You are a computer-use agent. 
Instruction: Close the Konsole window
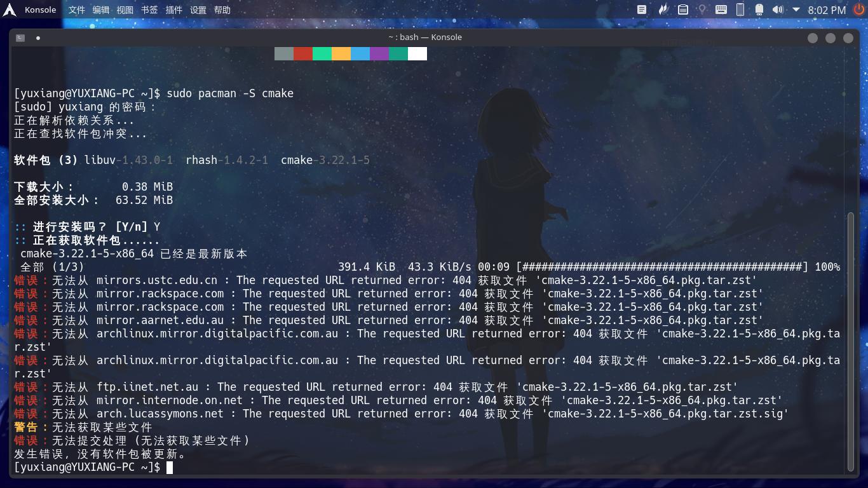coord(848,38)
